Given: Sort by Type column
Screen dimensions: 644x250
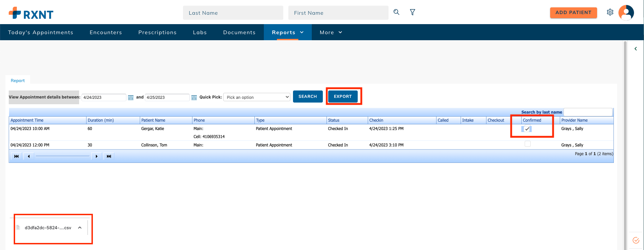Looking at the screenshot, I should [x=291, y=120].
